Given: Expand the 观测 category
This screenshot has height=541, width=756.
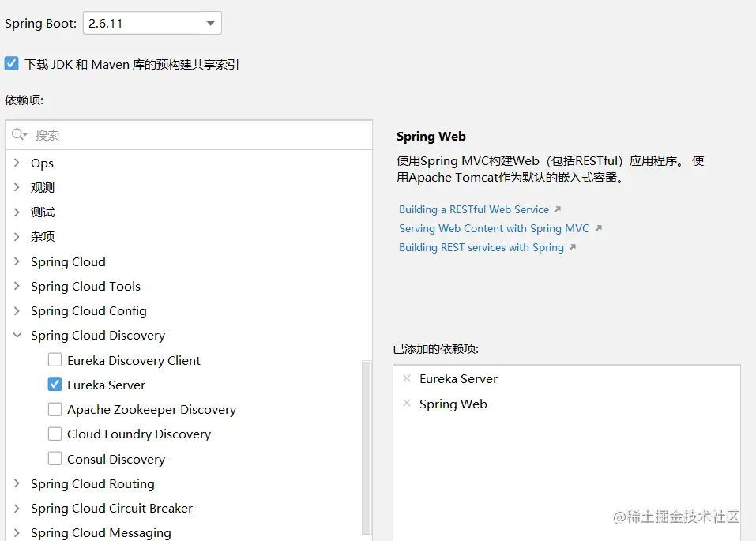Looking at the screenshot, I should (x=17, y=187).
